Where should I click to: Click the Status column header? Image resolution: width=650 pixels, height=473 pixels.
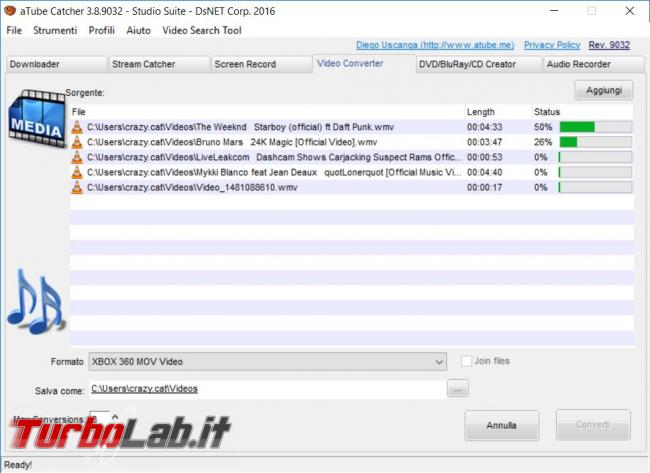coord(582,112)
